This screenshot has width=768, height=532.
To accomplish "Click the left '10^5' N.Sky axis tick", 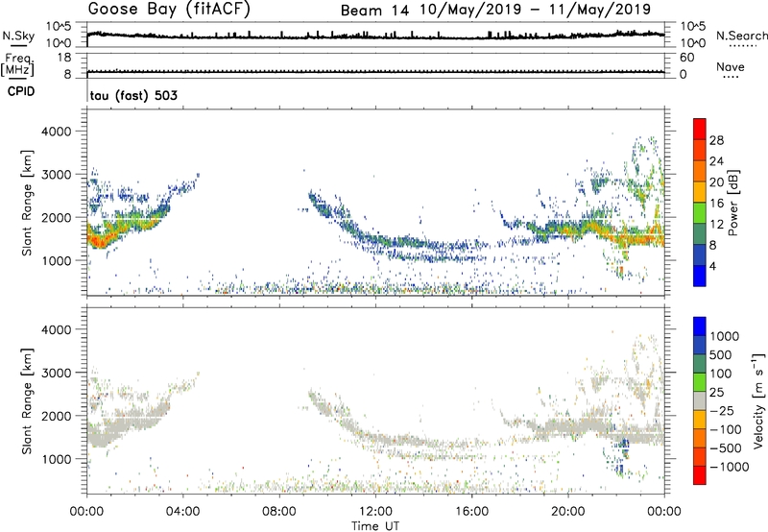I will (x=59, y=27).
